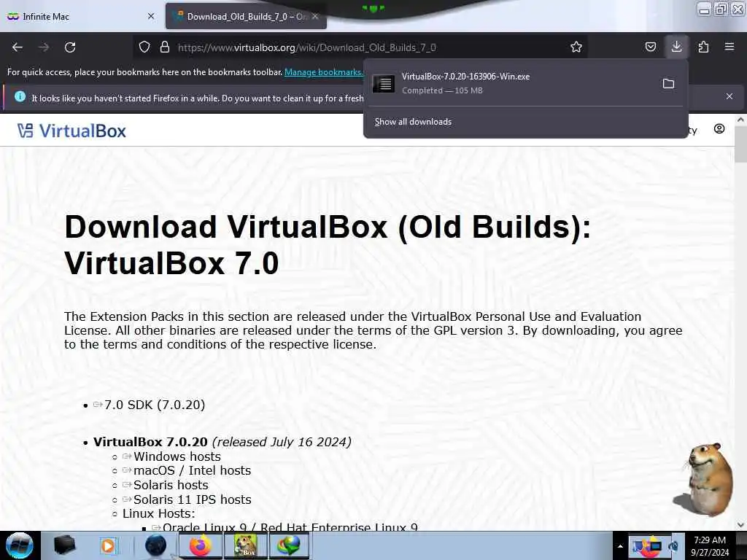This screenshot has width=747, height=560.
Task: Open Oracle Linux 9 / Red Hat link
Action: [290, 526]
